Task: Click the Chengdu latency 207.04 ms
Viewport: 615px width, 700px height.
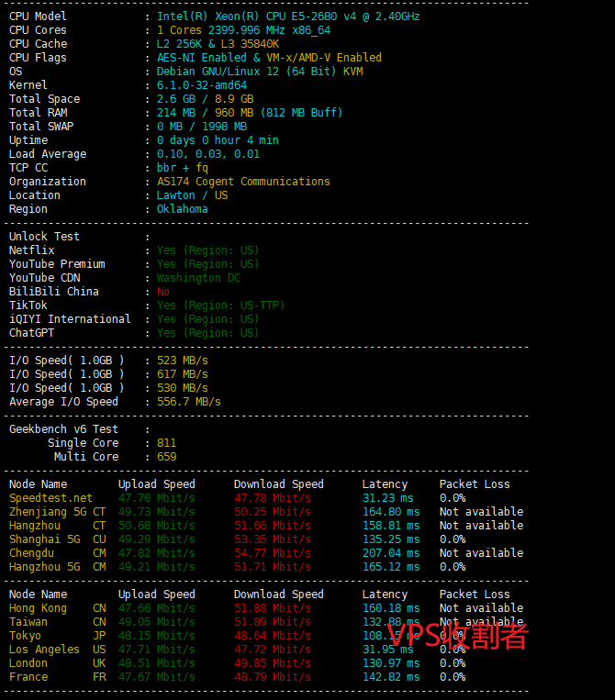Action: click(390, 553)
